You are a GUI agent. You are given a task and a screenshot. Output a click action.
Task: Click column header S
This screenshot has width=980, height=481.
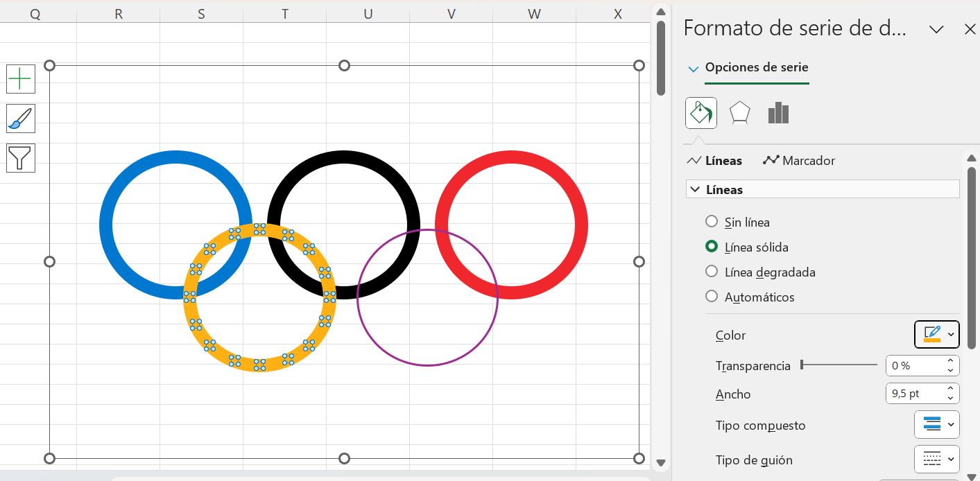(201, 13)
